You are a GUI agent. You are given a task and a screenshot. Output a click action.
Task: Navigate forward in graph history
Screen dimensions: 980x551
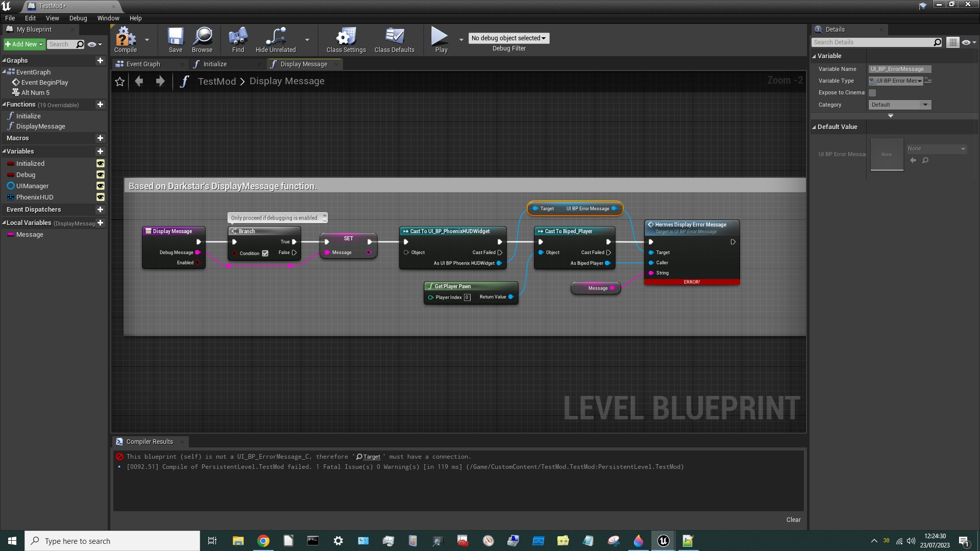pyautogui.click(x=160, y=81)
